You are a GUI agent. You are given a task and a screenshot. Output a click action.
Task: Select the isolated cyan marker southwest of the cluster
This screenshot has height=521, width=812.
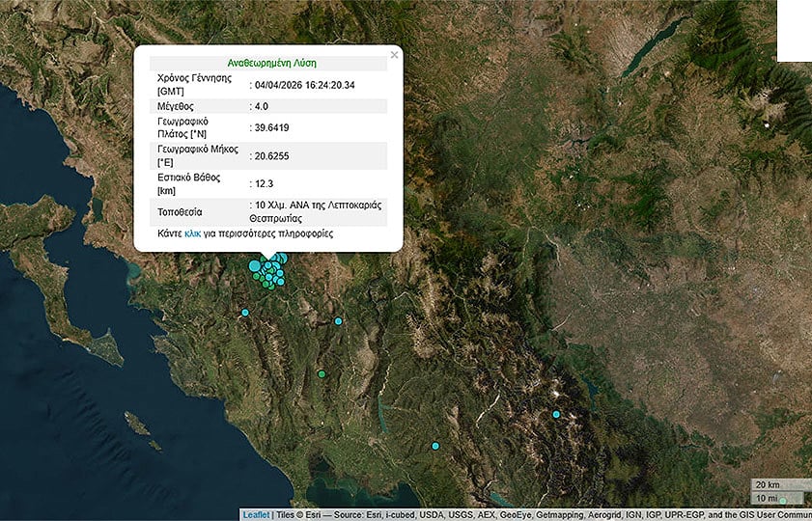tap(245, 313)
